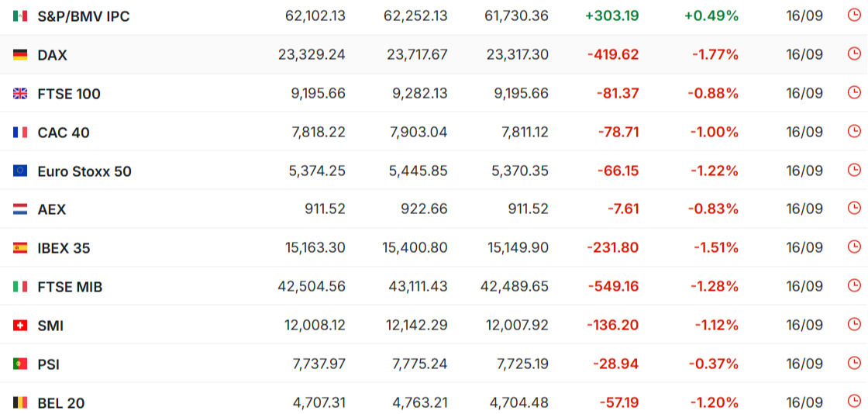Screen dimensions: 868x414
Task: Click the clock icon in the DAX row
Action: pos(854,53)
